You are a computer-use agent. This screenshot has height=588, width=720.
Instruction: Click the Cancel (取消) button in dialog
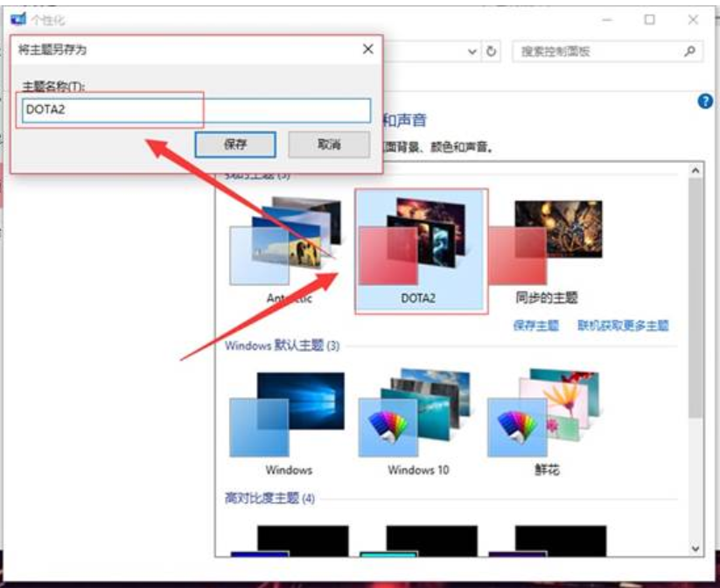[x=329, y=144]
